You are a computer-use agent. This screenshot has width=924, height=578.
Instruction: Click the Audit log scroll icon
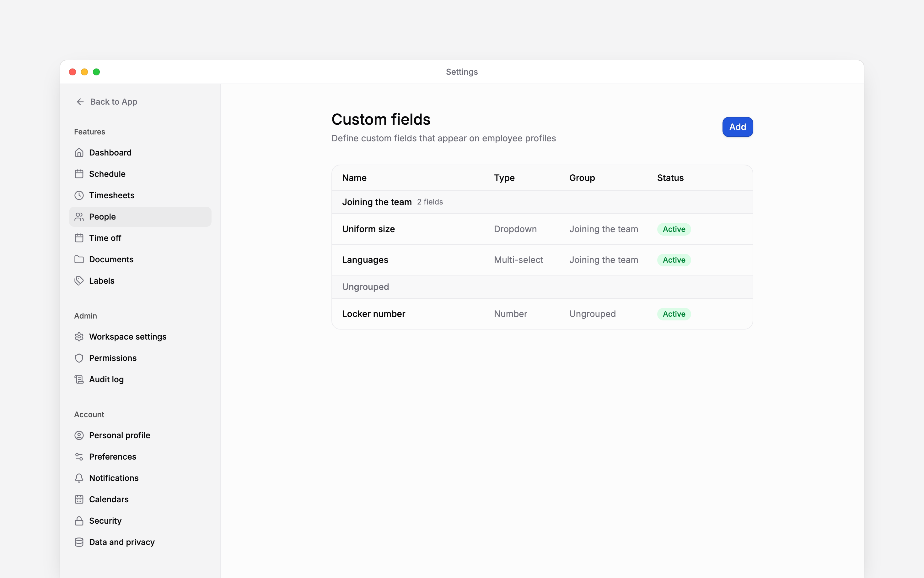point(79,379)
